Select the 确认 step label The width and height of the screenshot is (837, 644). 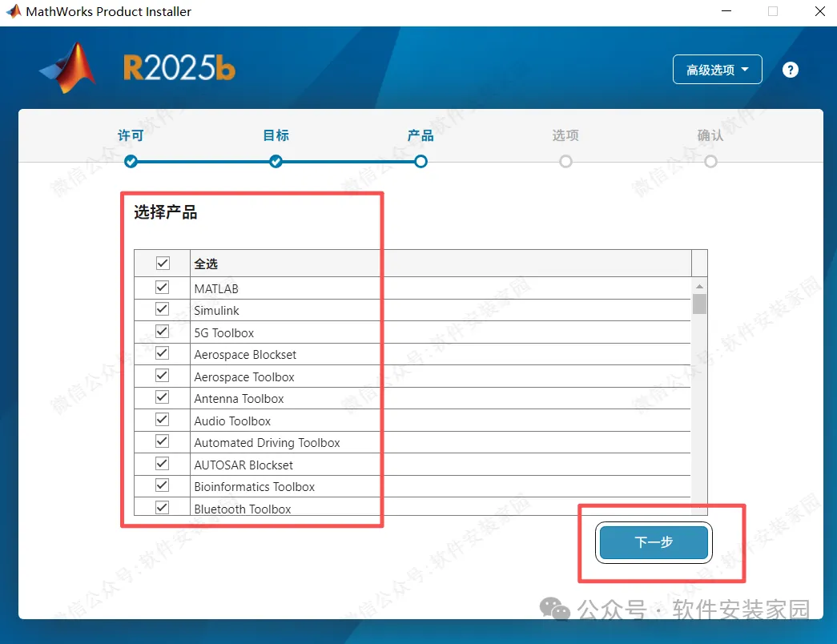[710, 135]
